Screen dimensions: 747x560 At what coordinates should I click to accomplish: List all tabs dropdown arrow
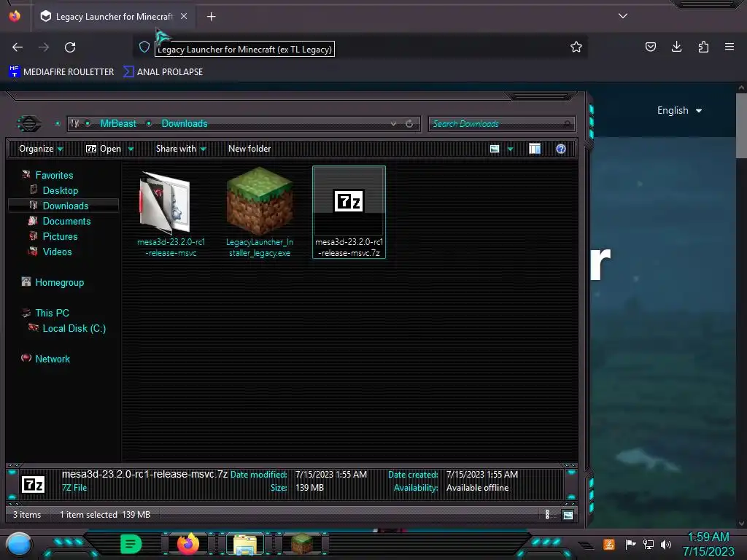pos(623,16)
